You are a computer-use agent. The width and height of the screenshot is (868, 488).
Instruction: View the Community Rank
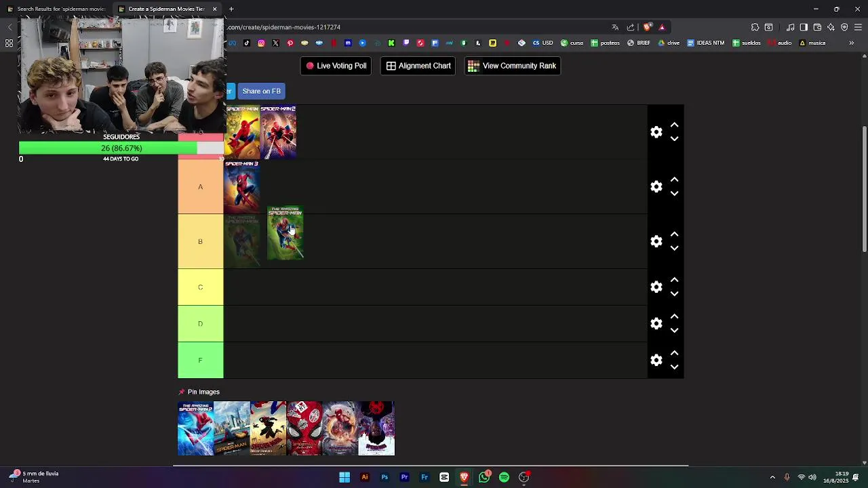point(512,66)
